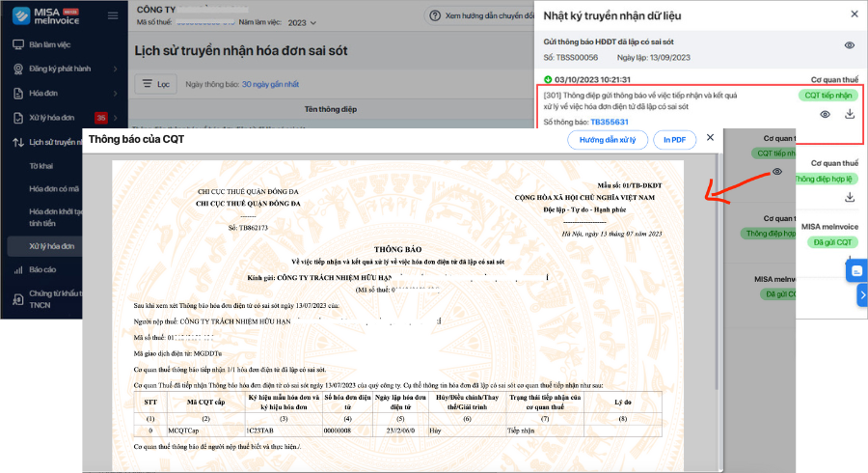This screenshot has width=868, height=473.
Task: Open the Năm làm việc 2023 dropdown
Action: 301,21
